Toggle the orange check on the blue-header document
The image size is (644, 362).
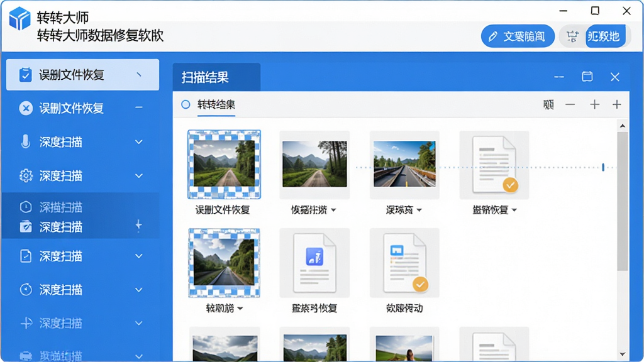420,285
